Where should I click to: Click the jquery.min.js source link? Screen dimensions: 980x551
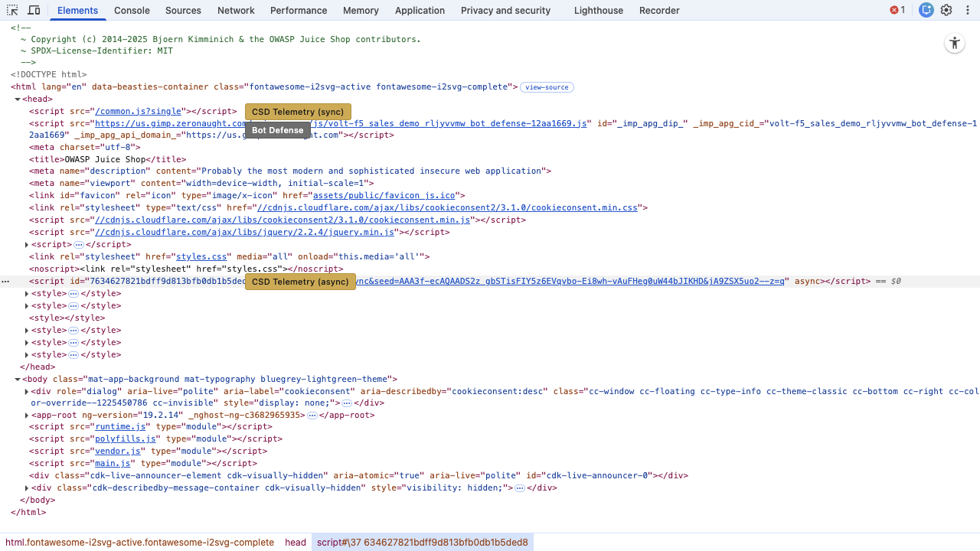(x=245, y=232)
